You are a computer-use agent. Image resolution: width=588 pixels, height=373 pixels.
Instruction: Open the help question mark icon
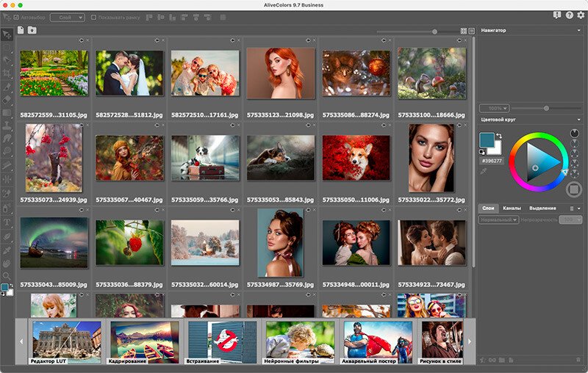[570, 15]
